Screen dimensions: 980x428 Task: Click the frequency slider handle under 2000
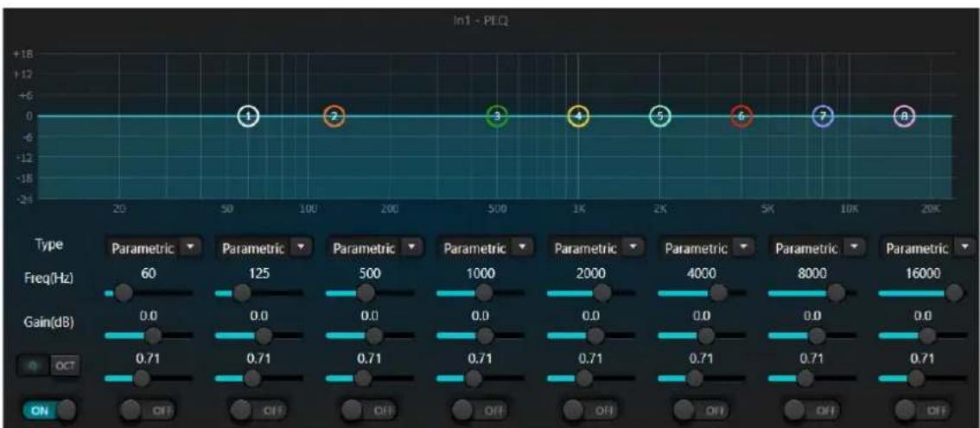click(x=602, y=292)
